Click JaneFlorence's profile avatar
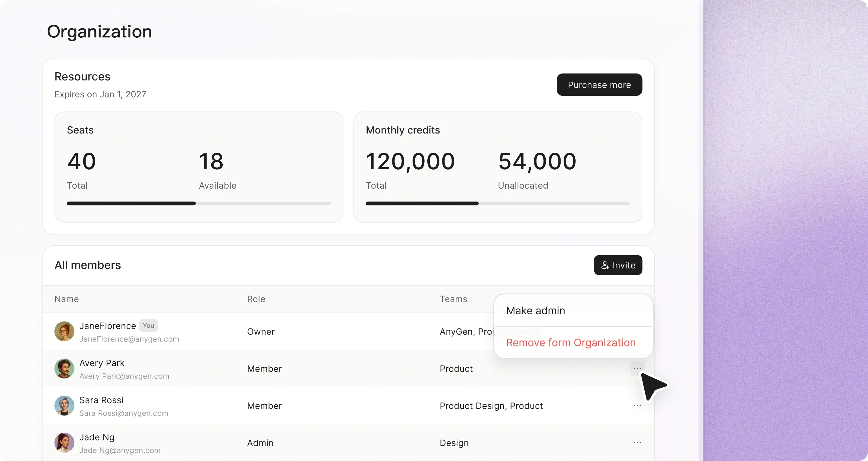868x461 pixels. tap(64, 331)
